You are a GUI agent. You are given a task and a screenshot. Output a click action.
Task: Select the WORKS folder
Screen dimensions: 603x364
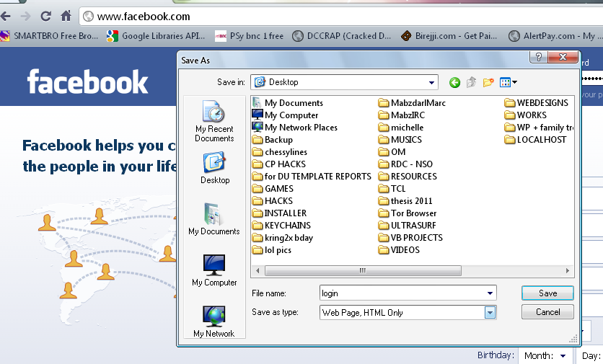pyautogui.click(x=525, y=115)
